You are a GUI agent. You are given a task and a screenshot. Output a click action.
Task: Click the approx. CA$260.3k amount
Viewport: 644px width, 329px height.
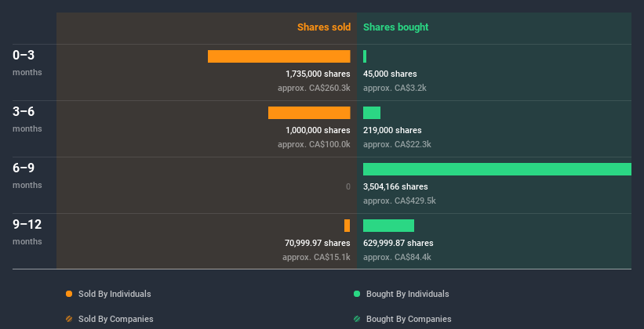point(314,88)
